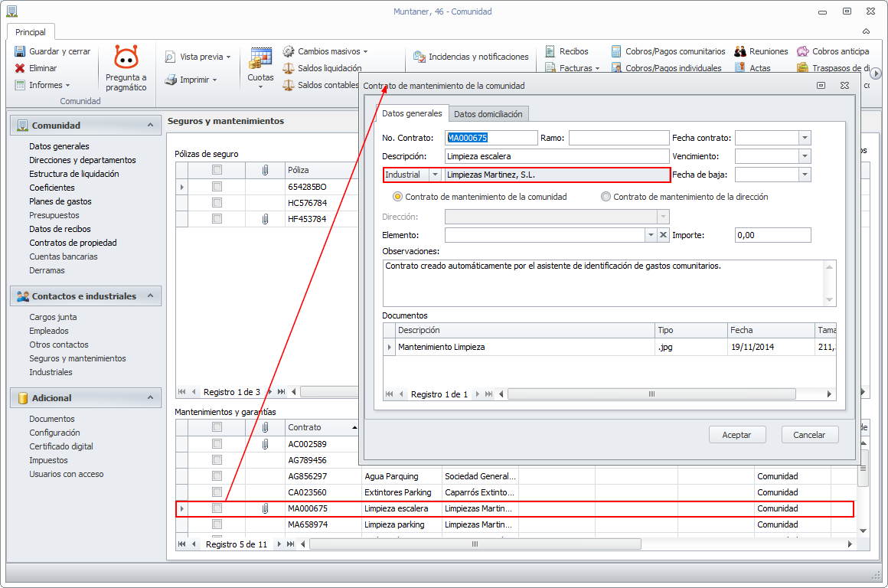Open Pregunta a pragmático mascot icon

click(x=126, y=57)
